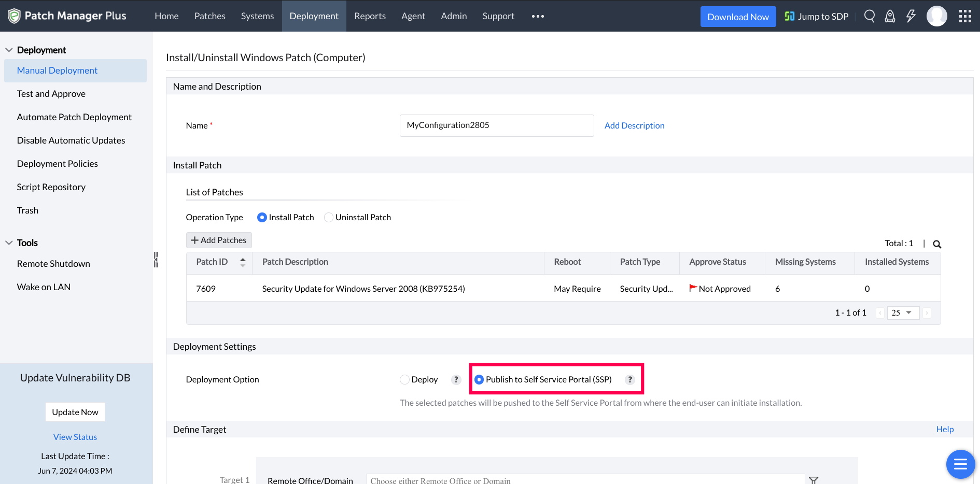Click inside the configuration Name field
This screenshot has width=980, height=484.
tap(496, 125)
